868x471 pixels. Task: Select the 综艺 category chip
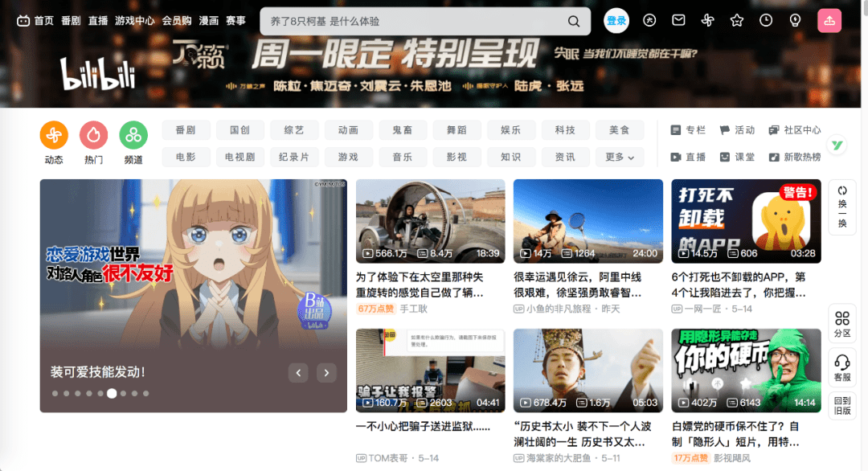tap(294, 130)
